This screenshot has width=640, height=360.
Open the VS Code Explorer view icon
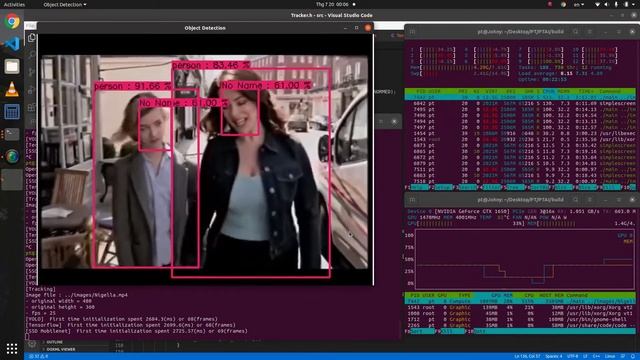(x=31, y=38)
